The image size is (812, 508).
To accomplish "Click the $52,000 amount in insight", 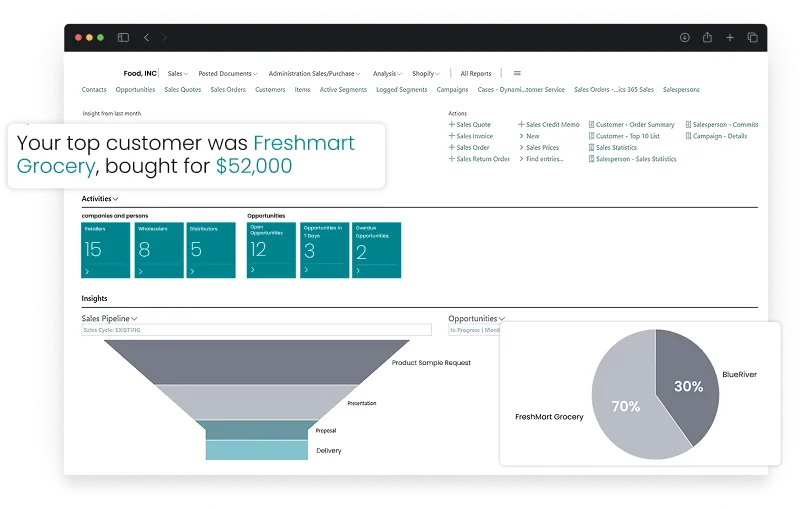I will [x=254, y=166].
